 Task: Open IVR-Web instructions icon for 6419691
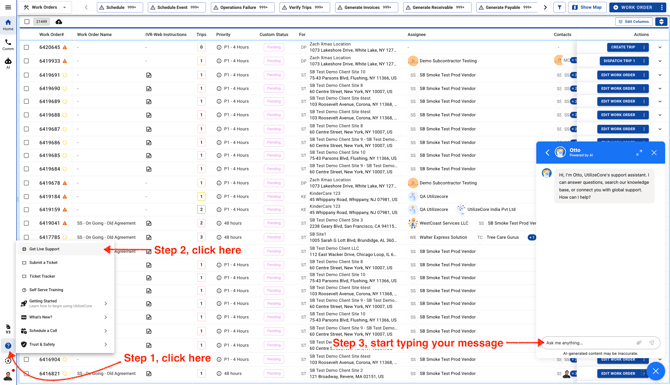pyautogui.click(x=148, y=75)
